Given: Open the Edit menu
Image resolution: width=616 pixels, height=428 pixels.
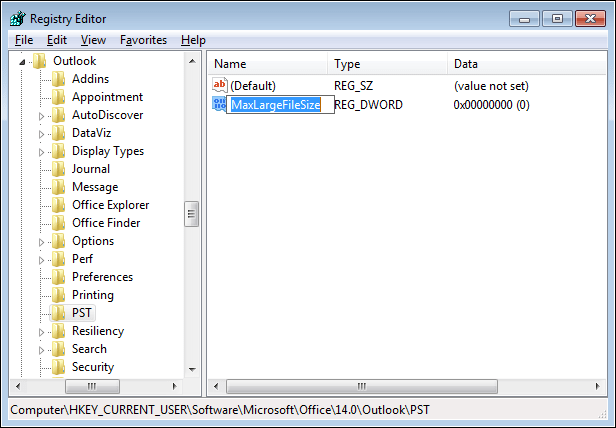Looking at the screenshot, I should pyautogui.click(x=57, y=40).
